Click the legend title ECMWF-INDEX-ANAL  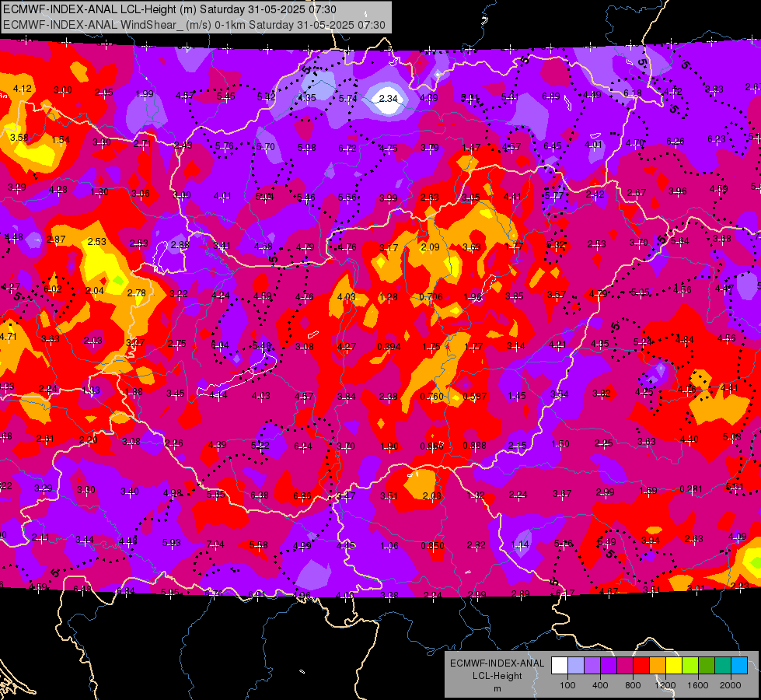[x=497, y=663]
